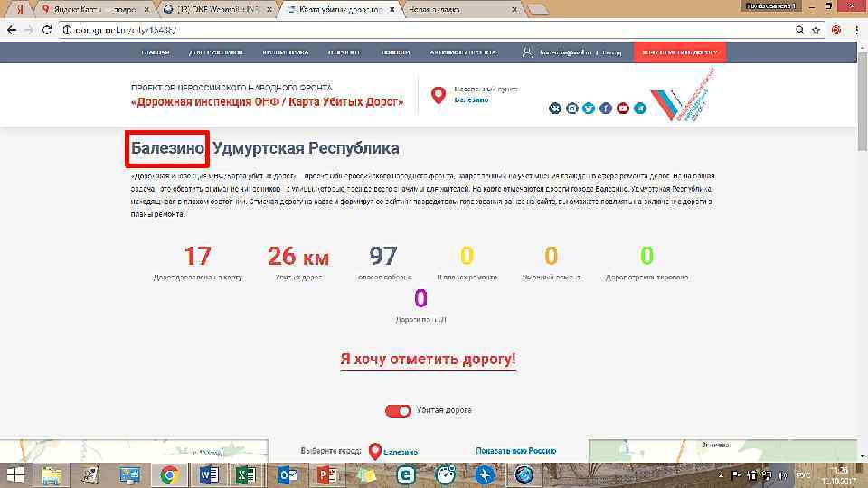Click the map thumbnail at bottom left
This screenshot has height=488, width=868.
click(134, 451)
